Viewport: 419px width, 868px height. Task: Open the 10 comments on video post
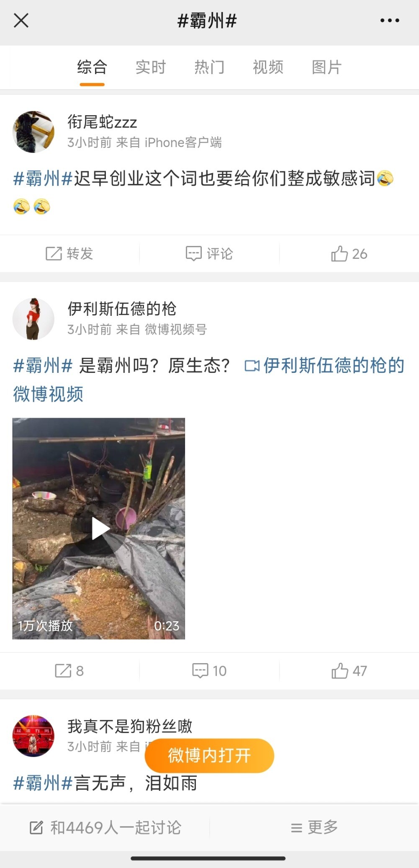tap(209, 671)
